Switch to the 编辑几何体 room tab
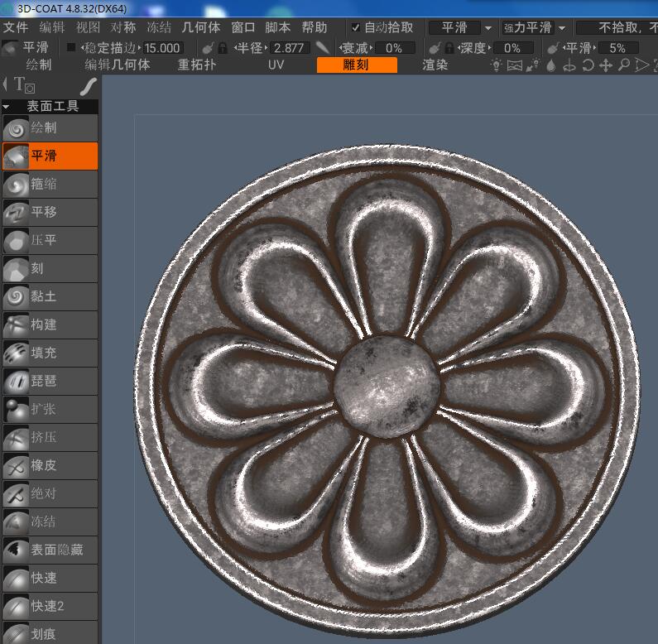This screenshot has height=644, width=658. click(118, 65)
